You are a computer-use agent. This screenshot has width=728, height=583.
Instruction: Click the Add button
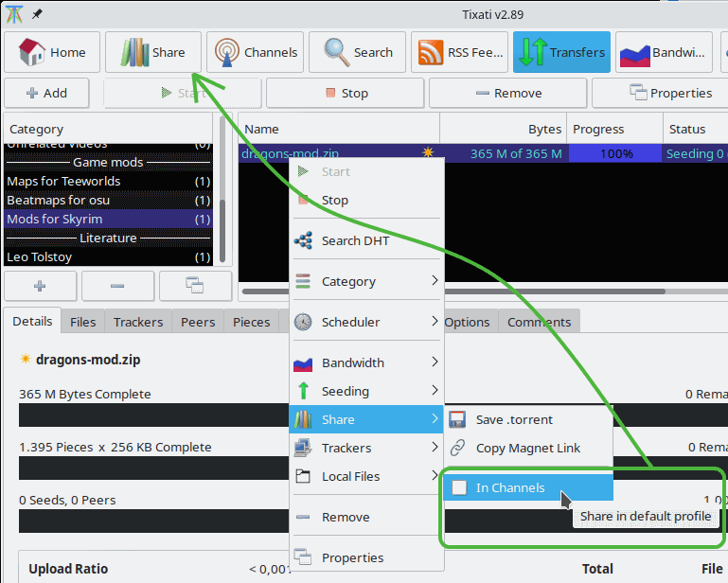click(46, 93)
